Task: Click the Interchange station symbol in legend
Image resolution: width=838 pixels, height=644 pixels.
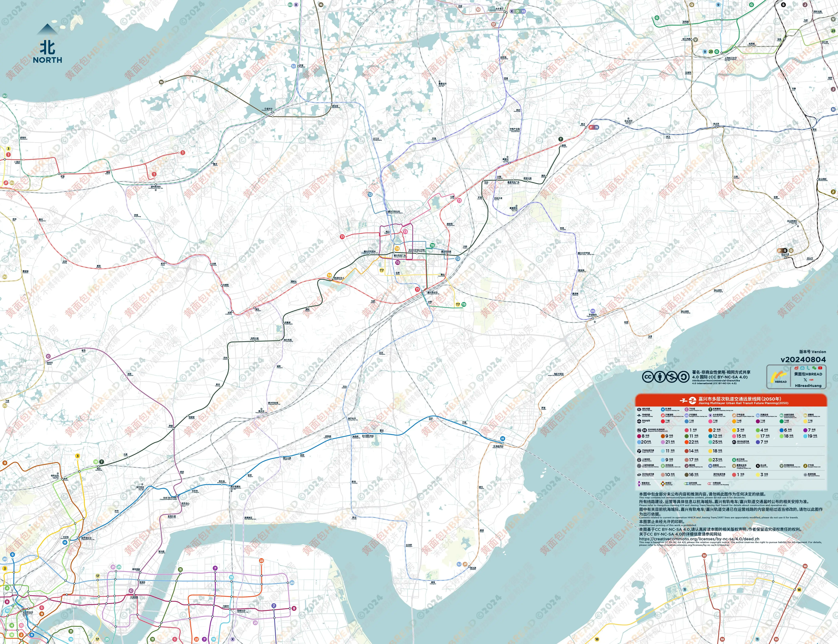Action: [x=663, y=484]
